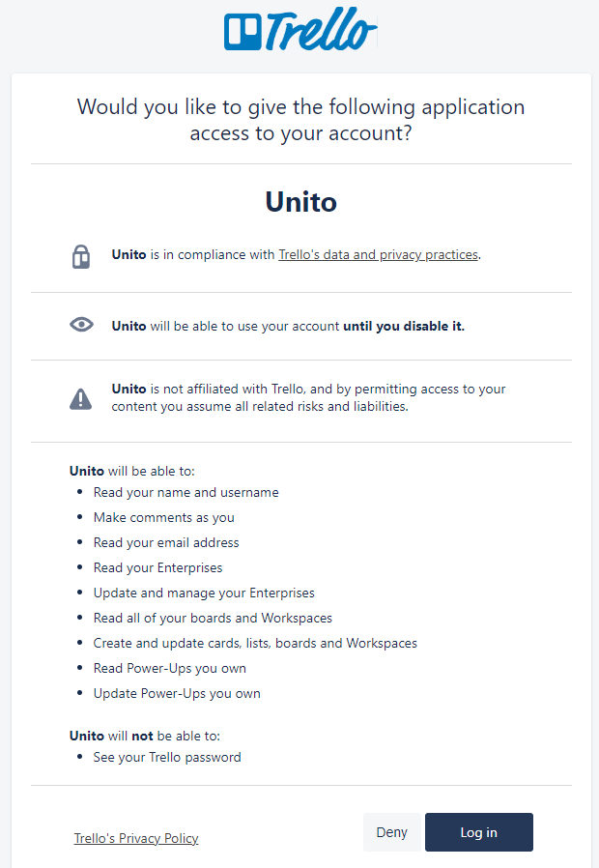
Task: Click the 'Update Power-Ups you own' entry
Action: 177,693
